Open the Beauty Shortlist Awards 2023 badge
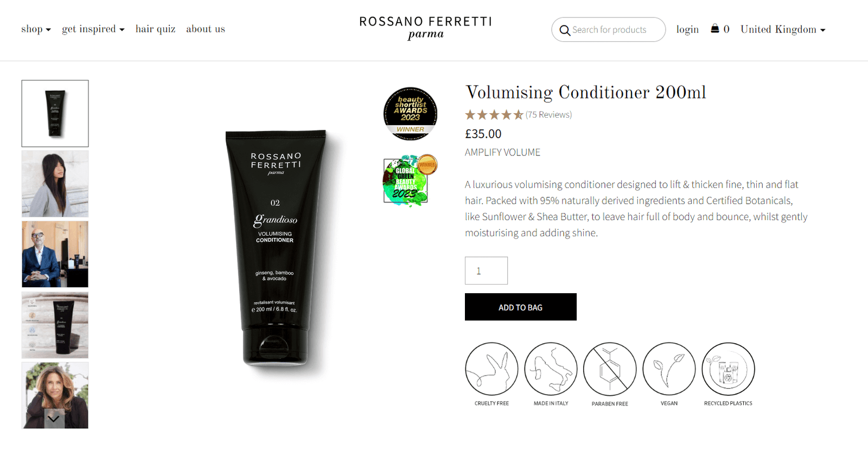This screenshot has height=458, width=868. pyautogui.click(x=411, y=114)
